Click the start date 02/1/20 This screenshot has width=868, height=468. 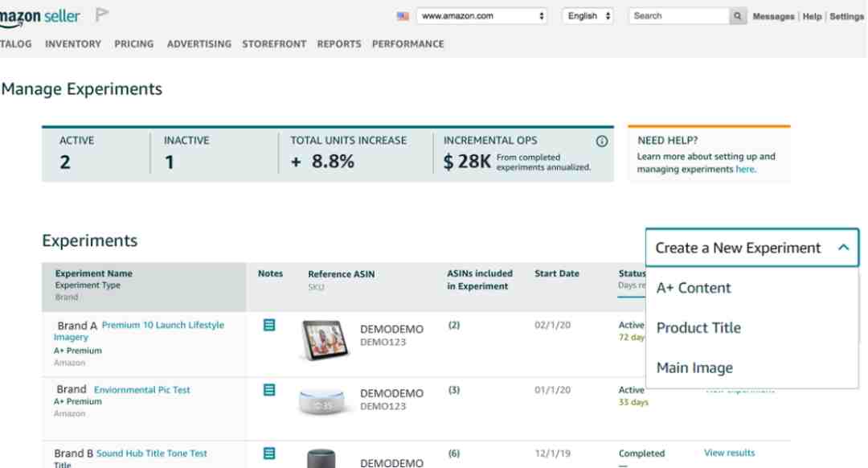point(552,325)
